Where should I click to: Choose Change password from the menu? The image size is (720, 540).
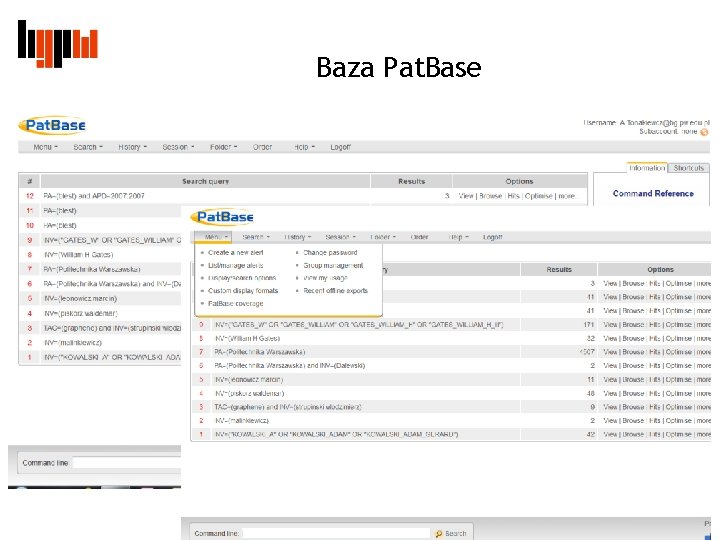(330, 253)
